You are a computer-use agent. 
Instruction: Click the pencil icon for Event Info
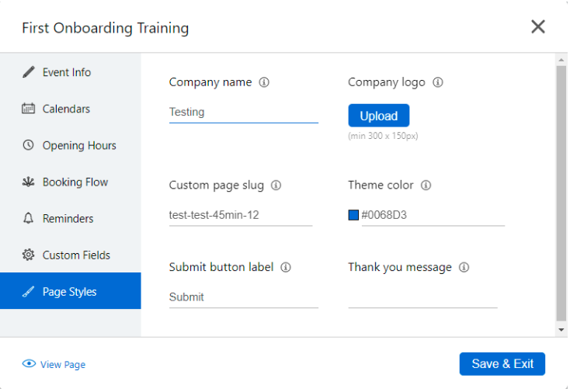click(x=29, y=72)
